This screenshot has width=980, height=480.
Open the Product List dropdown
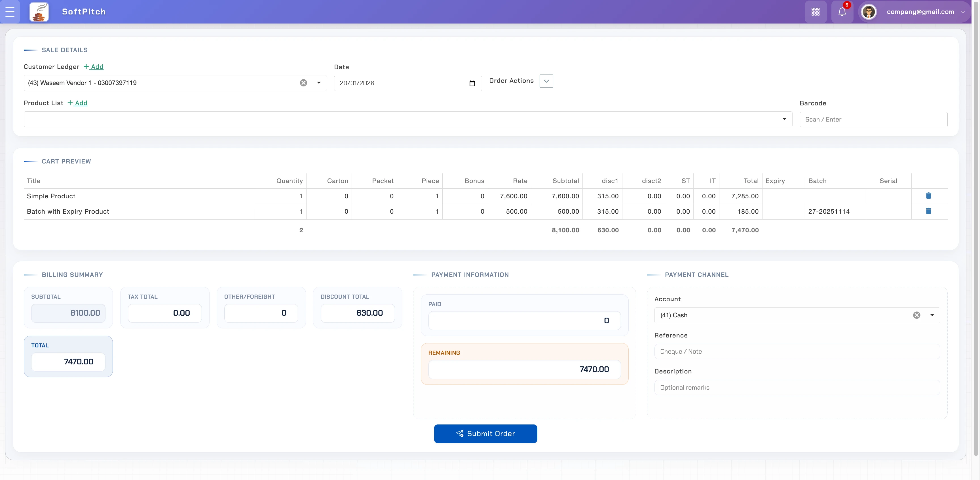[x=784, y=119]
